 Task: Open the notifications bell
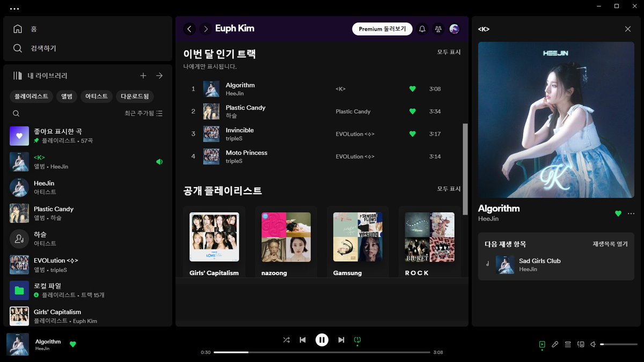[x=422, y=29]
